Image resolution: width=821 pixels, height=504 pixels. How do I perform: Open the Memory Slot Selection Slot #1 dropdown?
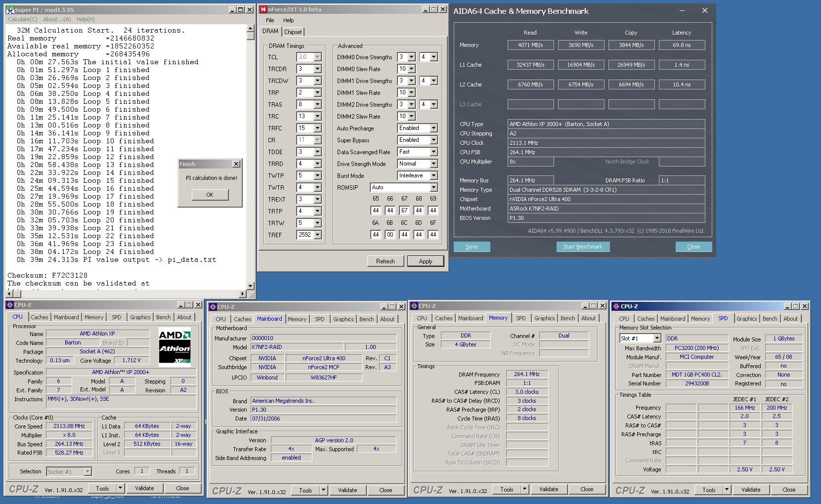(x=657, y=338)
